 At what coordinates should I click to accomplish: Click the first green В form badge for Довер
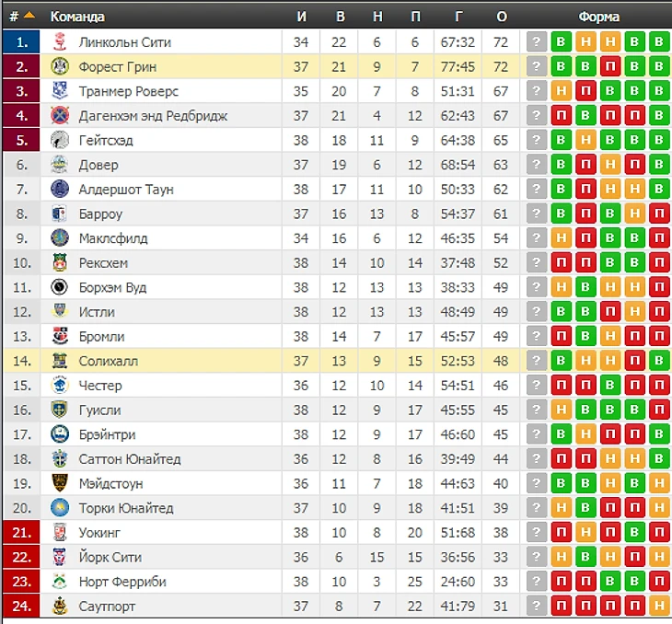[x=561, y=165]
